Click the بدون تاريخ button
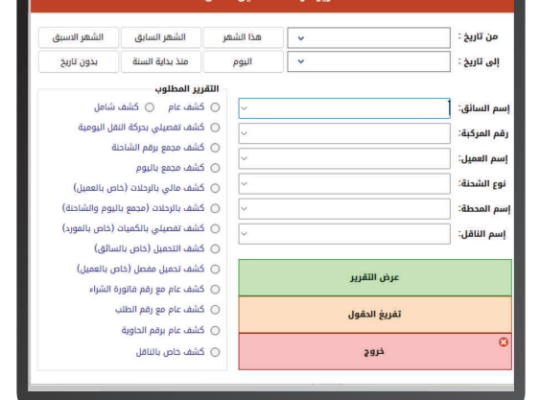Viewport: 540px width, 400px height. pos(79,62)
